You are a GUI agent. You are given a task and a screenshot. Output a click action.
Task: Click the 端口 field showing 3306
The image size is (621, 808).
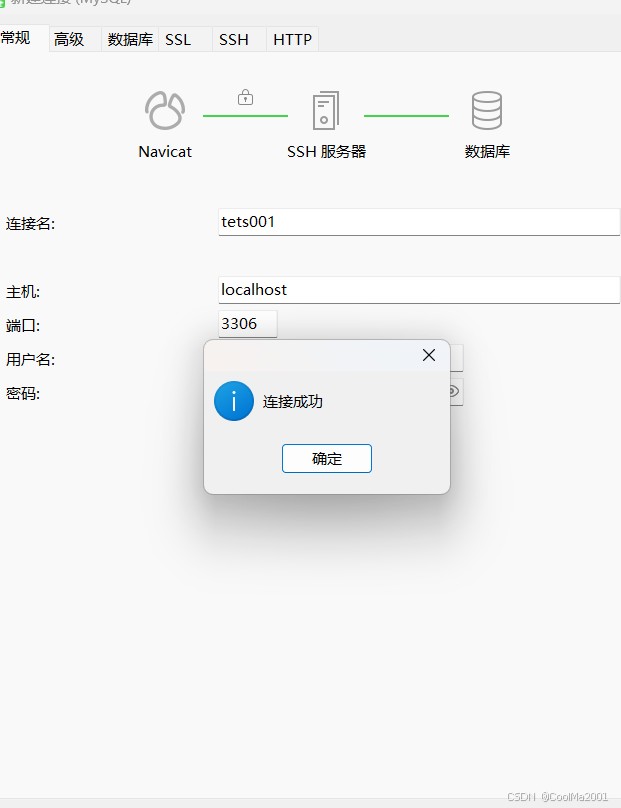(x=248, y=324)
